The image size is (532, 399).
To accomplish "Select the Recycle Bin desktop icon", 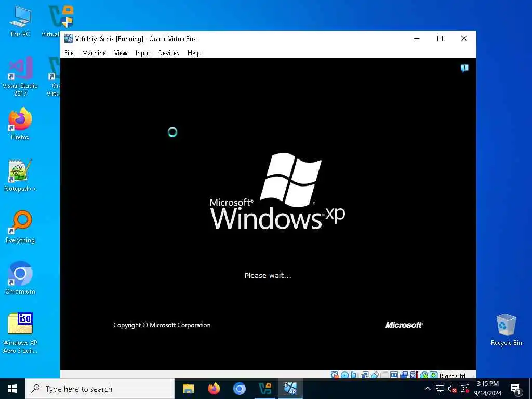I will pyautogui.click(x=506, y=330).
